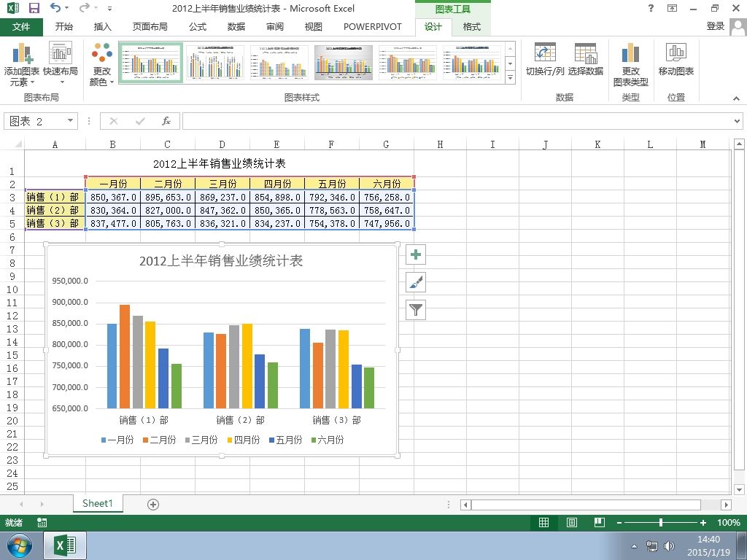Switch to View (视图) tab
This screenshot has height=560, width=747.
313,27
